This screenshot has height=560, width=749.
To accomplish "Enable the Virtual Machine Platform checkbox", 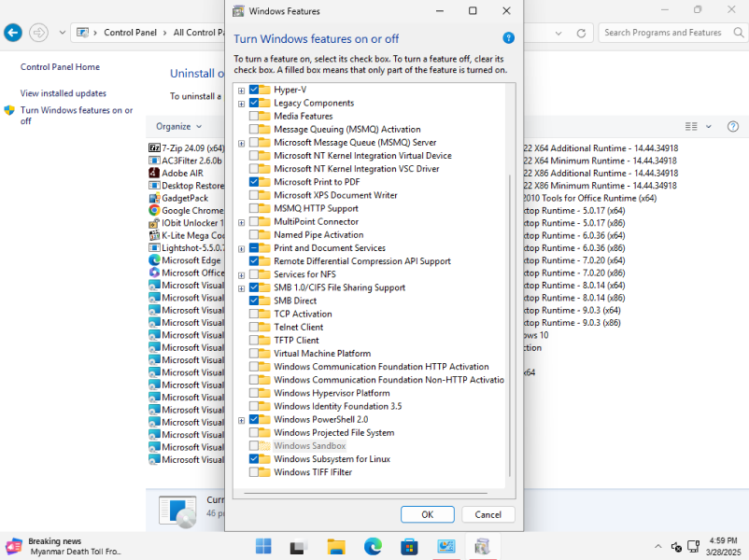I will pos(254,354).
